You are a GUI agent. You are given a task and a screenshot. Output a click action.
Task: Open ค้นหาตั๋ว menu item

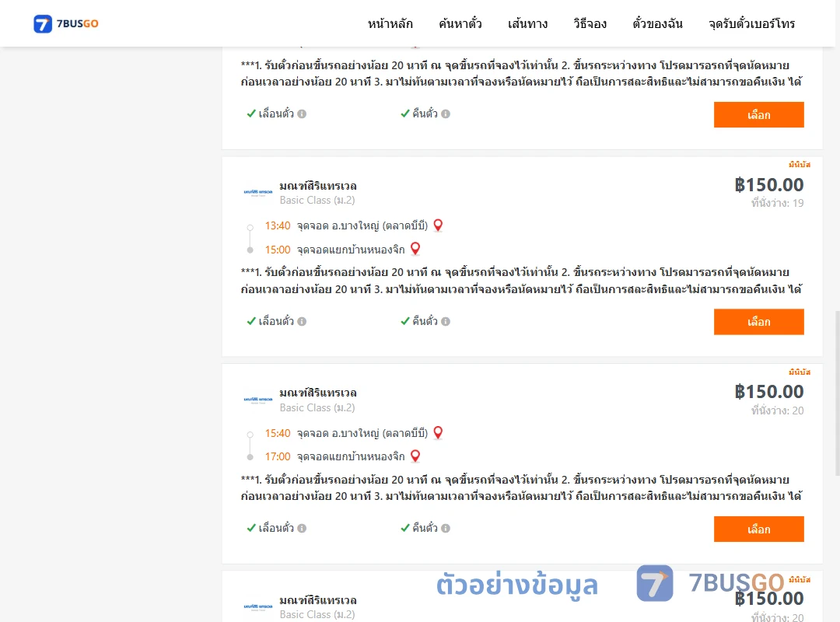(460, 23)
